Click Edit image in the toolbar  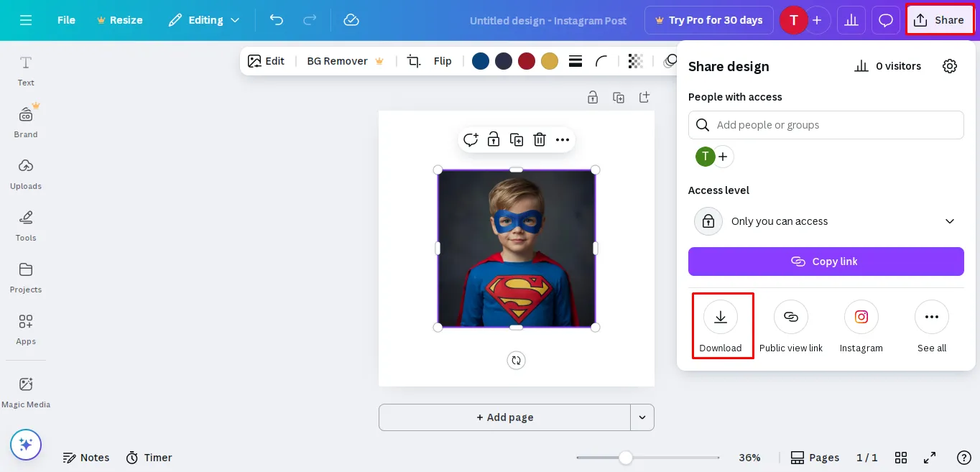click(x=266, y=61)
